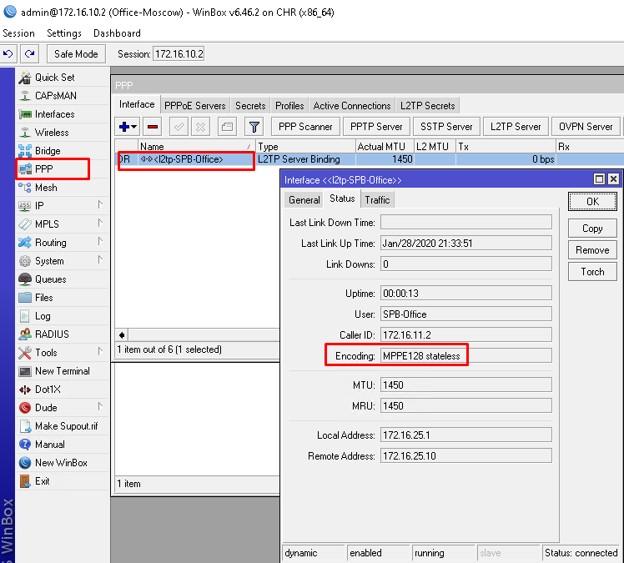This screenshot has height=563, width=624.
Task: Open the Dashboard menu
Action: (117, 33)
